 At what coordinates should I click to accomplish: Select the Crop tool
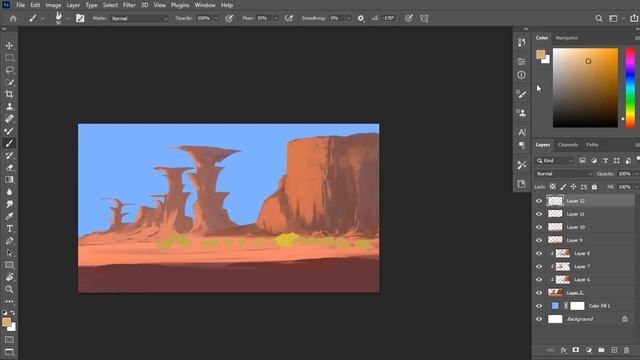pos(9,94)
